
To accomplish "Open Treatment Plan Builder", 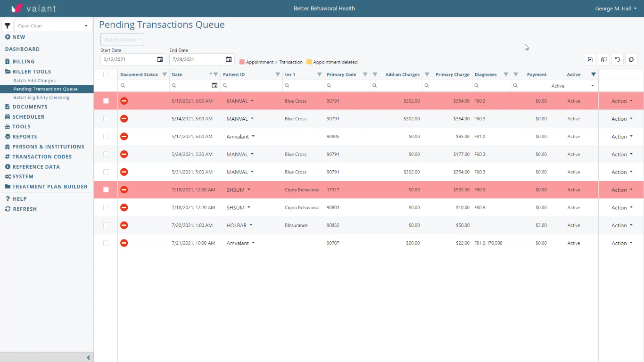I will tap(46, 187).
